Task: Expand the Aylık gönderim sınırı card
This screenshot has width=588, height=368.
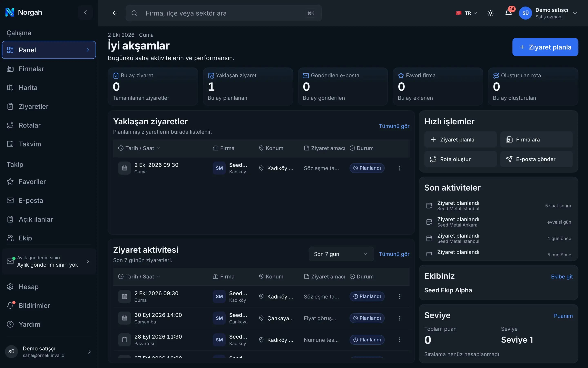Action: 49,261
